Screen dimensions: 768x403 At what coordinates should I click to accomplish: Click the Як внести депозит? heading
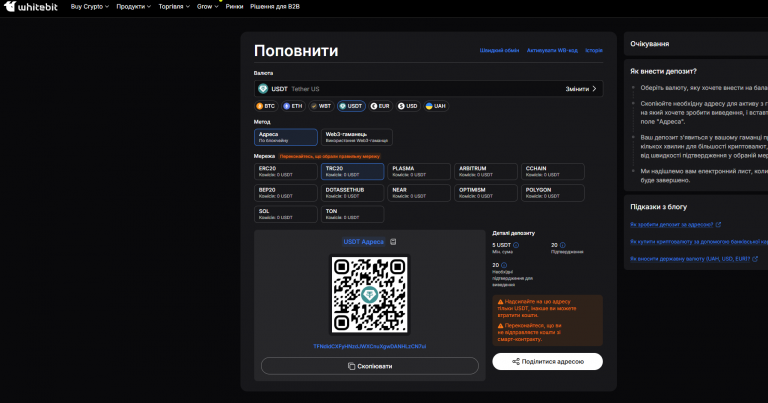pos(663,71)
